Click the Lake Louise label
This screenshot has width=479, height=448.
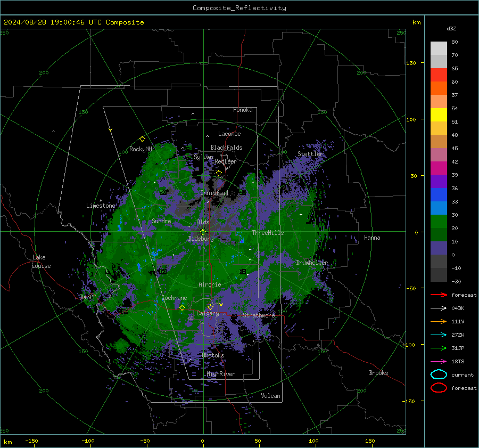[41, 262]
